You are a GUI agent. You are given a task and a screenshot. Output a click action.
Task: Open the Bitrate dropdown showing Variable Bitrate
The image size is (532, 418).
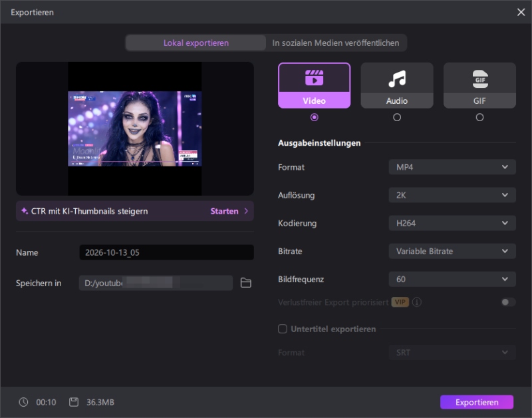pyautogui.click(x=452, y=252)
